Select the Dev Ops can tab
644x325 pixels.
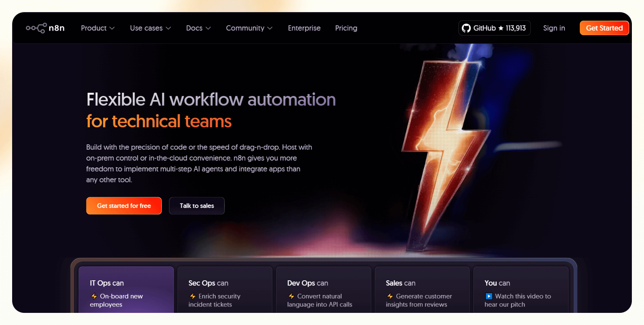pyautogui.click(x=324, y=290)
